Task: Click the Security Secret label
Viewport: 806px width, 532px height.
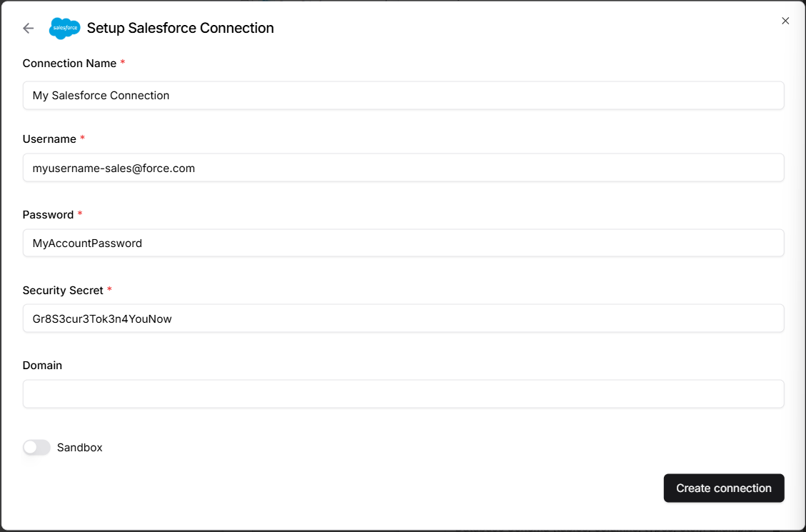Action: [63, 291]
